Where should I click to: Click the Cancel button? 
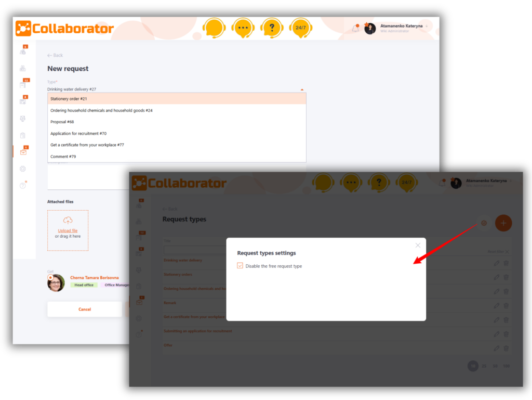click(x=85, y=309)
